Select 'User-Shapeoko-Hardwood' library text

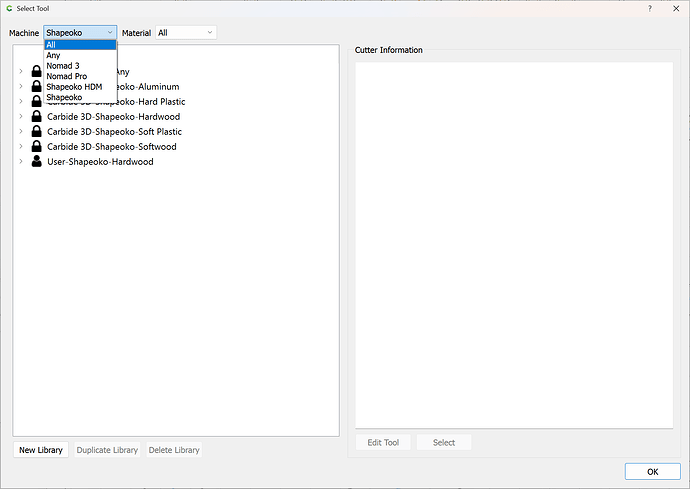click(x=100, y=162)
